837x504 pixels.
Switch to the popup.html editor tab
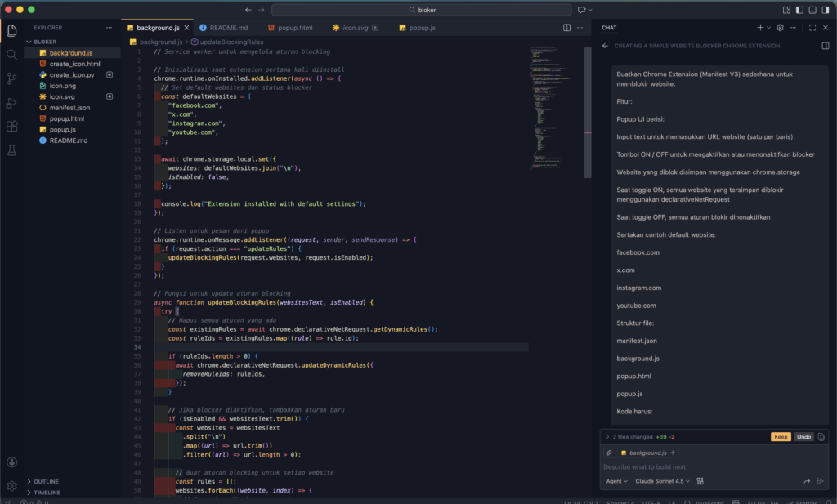[x=294, y=28]
